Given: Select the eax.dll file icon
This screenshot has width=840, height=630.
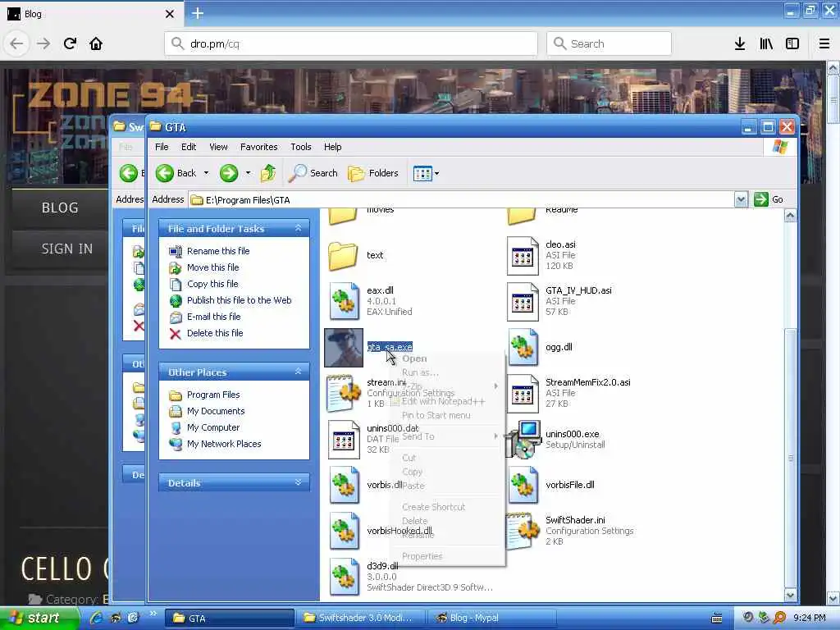Looking at the screenshot, I should click(344, 301).
